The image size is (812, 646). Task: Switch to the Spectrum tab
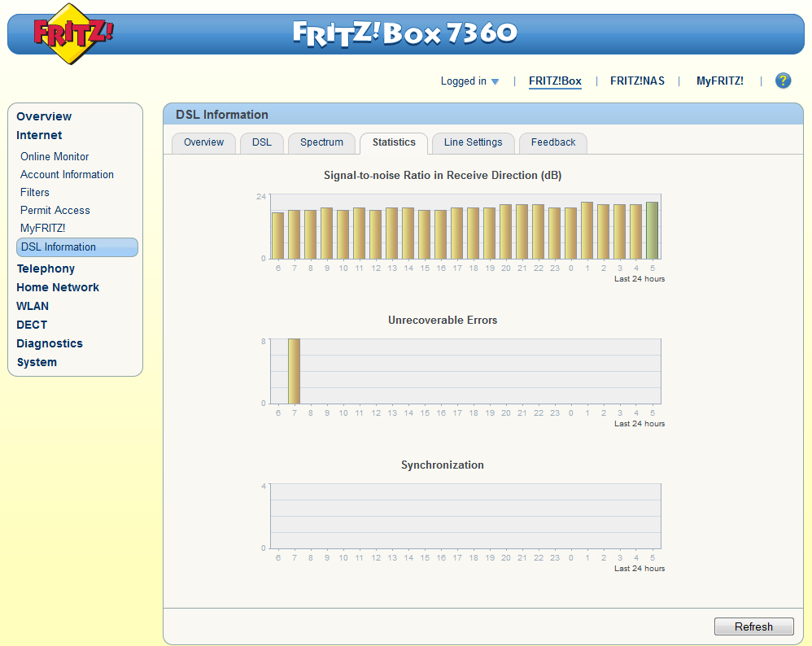tap(321, 142)
